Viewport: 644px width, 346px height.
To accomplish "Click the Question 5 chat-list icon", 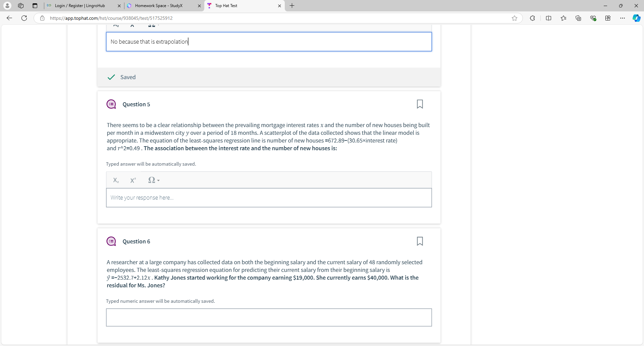I will pyautogui.click(x=111, y=104).
